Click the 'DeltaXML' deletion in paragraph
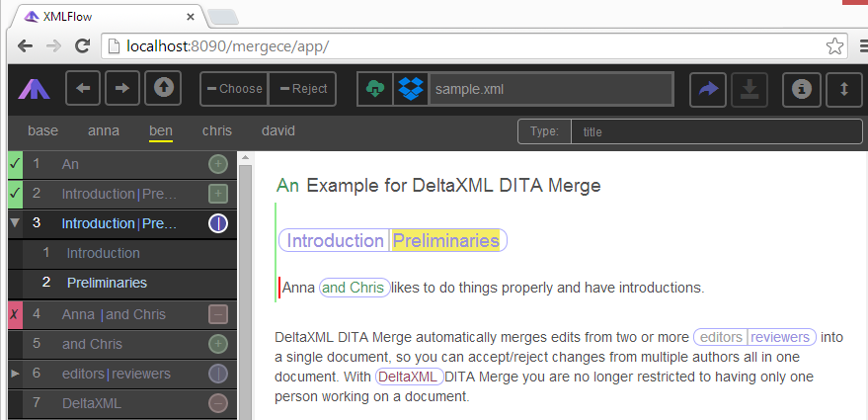This screenshot has width=868, height=420. [410, 377]
